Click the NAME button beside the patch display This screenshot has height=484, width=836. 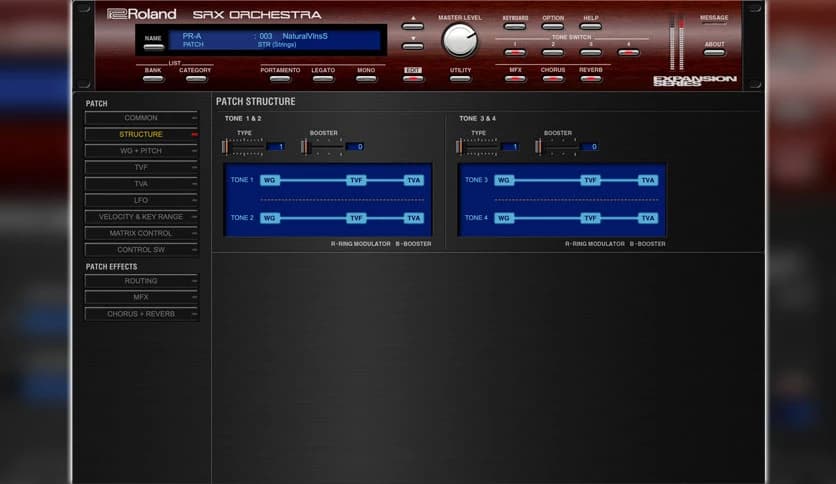tap(154, 47)
